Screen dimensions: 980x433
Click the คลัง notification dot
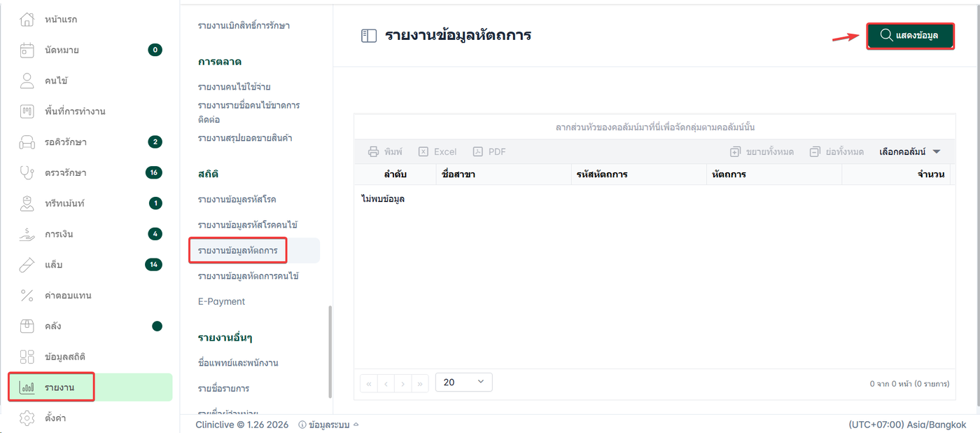coord(157,326)
